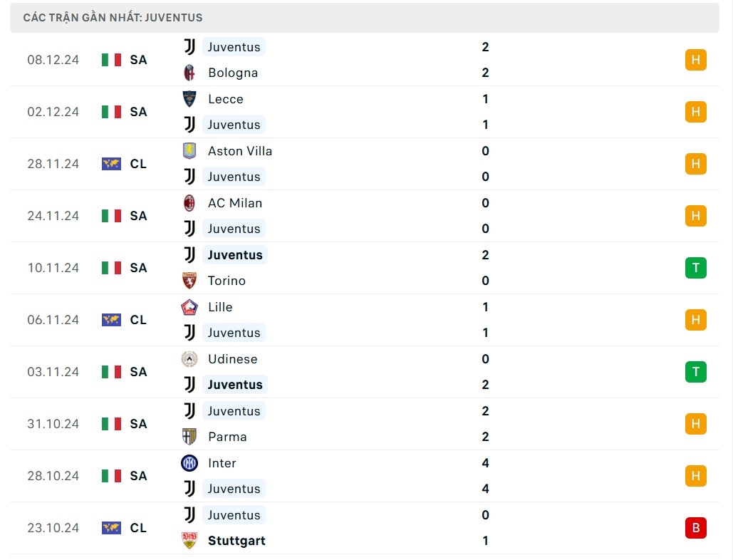Image resolution: width=733 pixels, height=560 pixels.
Task: Open the Aston Villa team link
Action: [x=239, y=151]
